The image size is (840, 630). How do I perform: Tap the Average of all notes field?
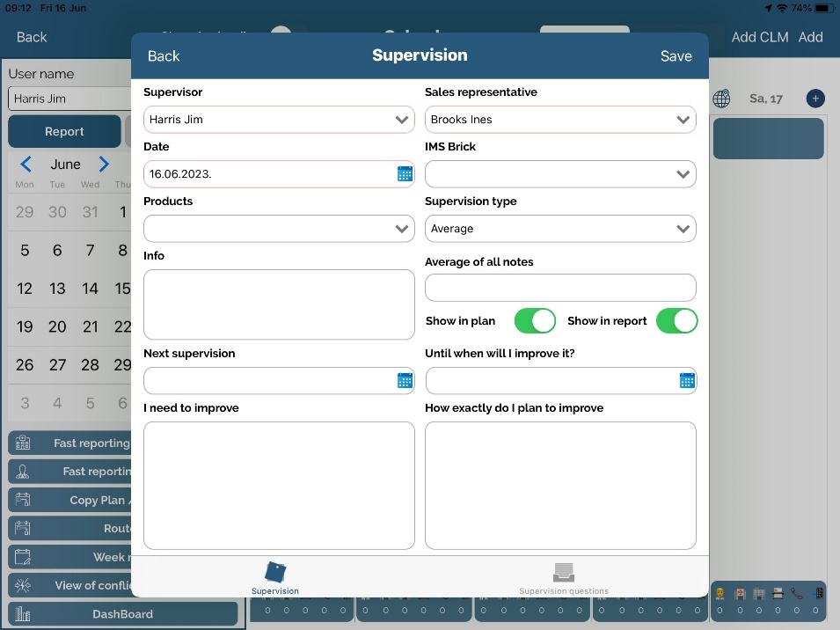pyautogui.click(x=560, y=288)
